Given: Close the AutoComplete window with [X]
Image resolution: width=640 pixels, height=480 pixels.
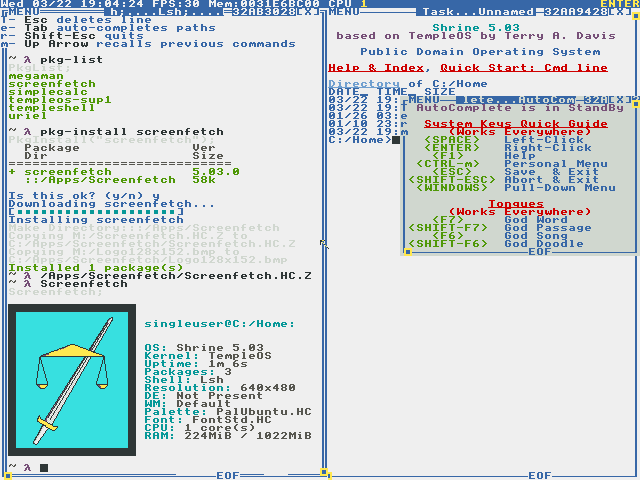Looking at the screenshot, I should point(620,100).
